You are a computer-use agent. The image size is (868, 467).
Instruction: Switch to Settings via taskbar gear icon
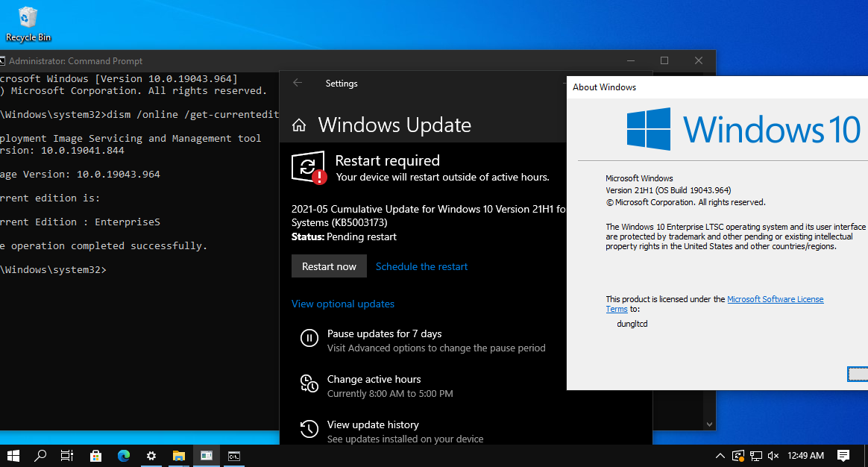click(x=151, y=455)
